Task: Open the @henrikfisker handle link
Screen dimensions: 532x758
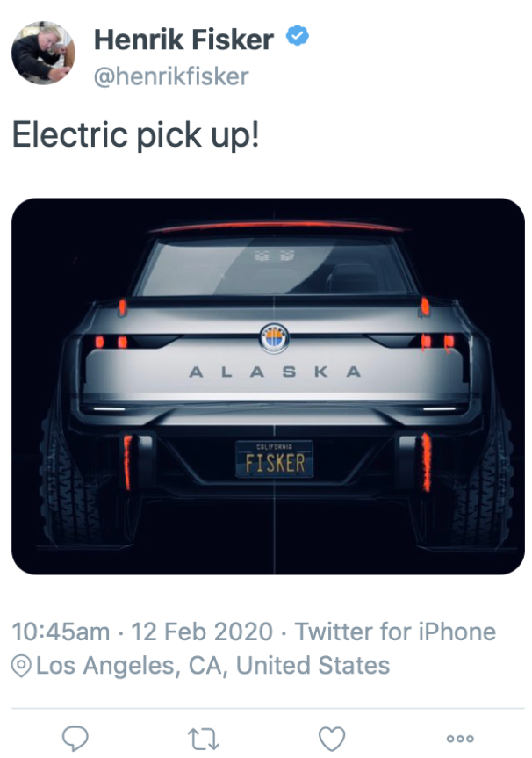Action: [x=171, y=76]
